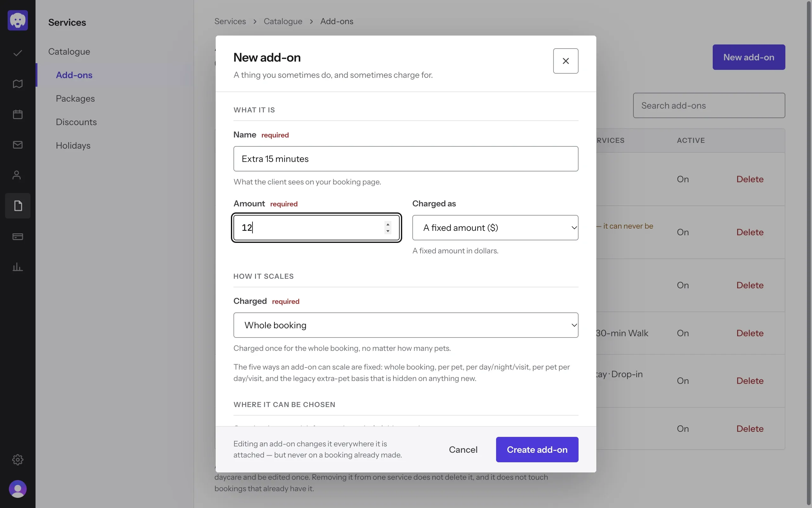This screenshot has height=508, width=812.
Task: Select Catalogue in Services menu
Action: [69, 51]
